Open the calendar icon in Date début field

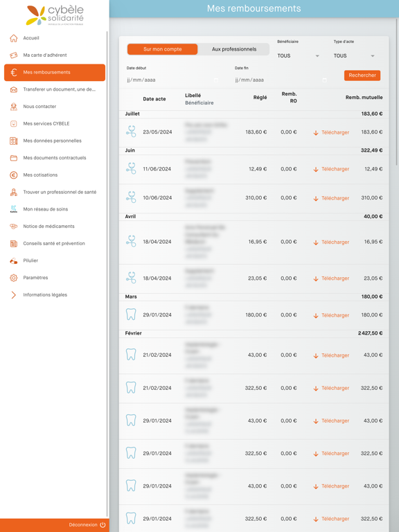tap(216, 80)
